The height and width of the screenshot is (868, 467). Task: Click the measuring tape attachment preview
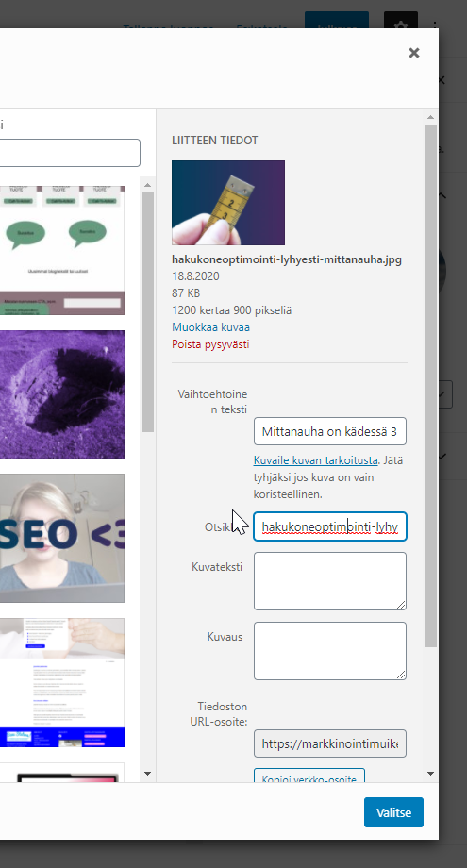coord(228,203)
